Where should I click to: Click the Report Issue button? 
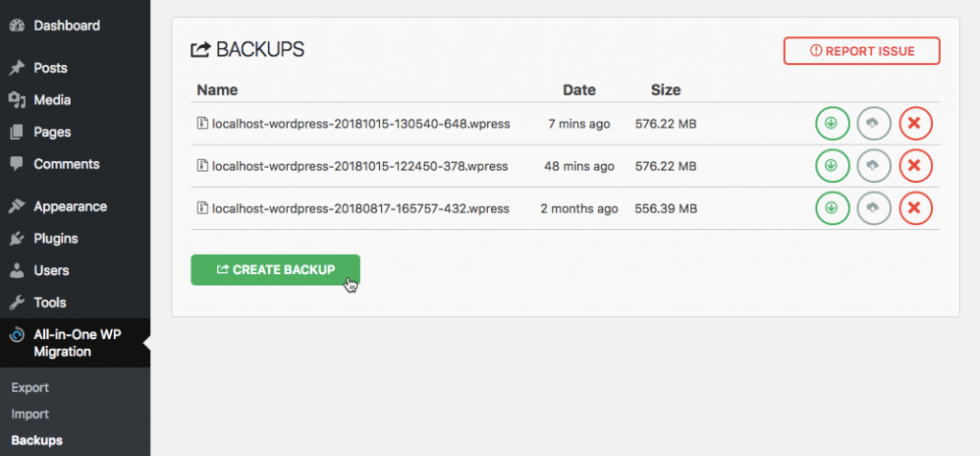tap(862, 51)
